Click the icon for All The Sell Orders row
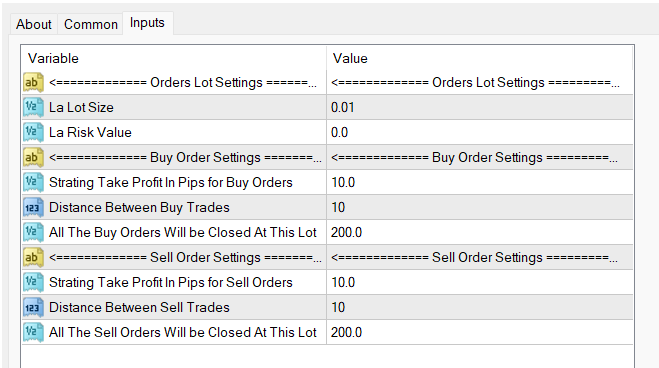659x368 pixels. pos(33,332)
